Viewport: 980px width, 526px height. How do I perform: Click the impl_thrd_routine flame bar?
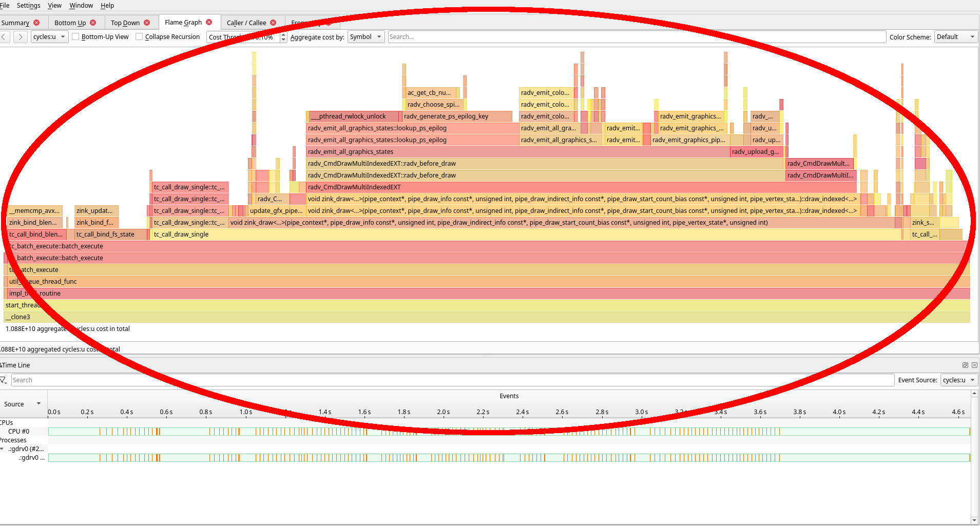tap(488, 294)
